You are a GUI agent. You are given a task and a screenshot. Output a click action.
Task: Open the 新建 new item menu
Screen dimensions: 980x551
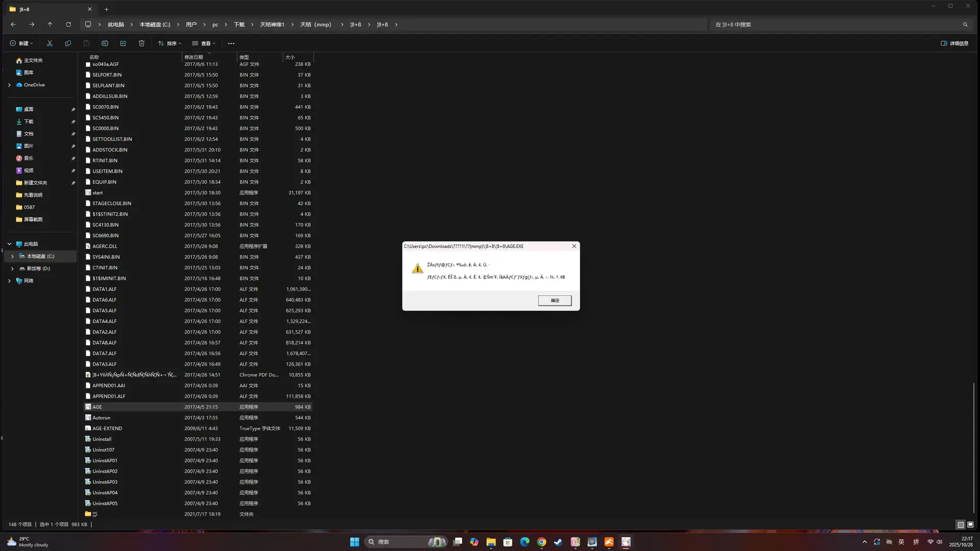[21, 43]
